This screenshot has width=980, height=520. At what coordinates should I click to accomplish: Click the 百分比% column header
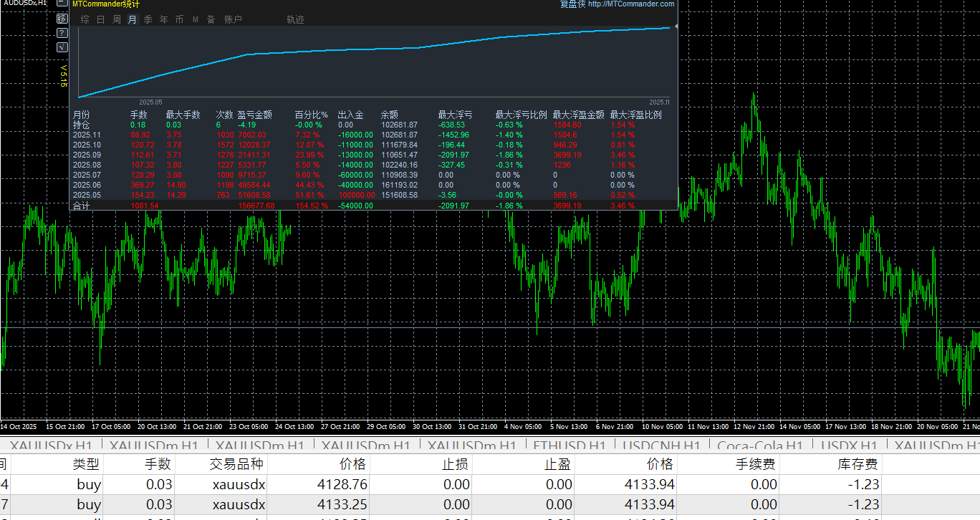(x=312, y=115)
